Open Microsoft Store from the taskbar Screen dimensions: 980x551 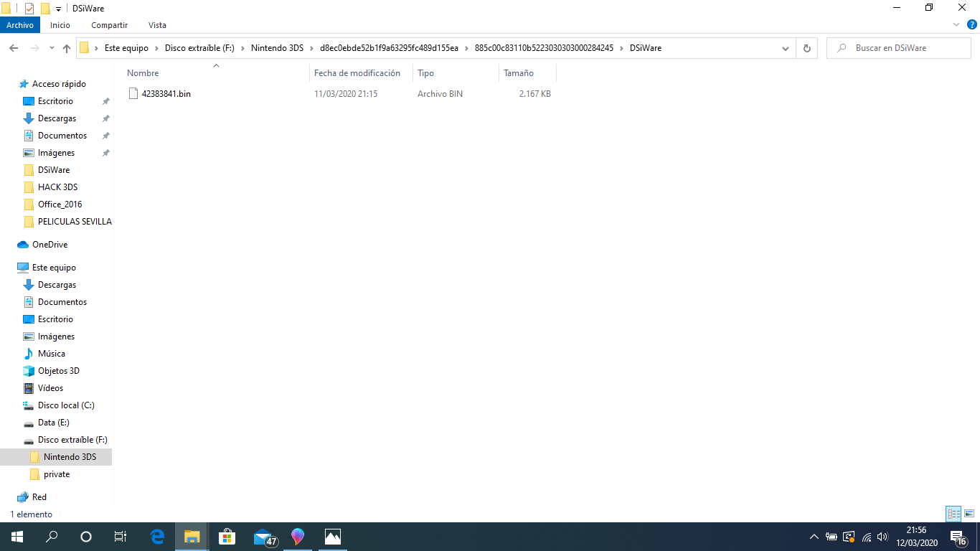click(x=227, y=537)
